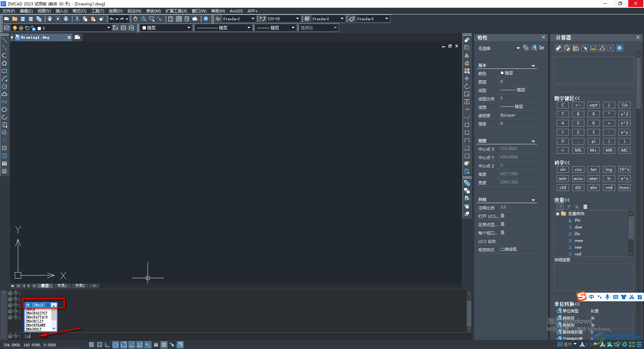Click the calculator Clear eraser icon
644x349 pixels.
(558, 48)
